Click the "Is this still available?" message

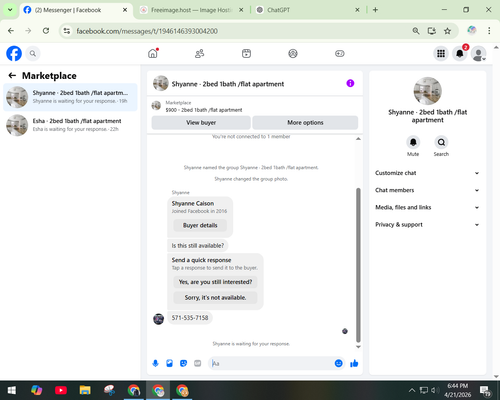click(198, 246)
